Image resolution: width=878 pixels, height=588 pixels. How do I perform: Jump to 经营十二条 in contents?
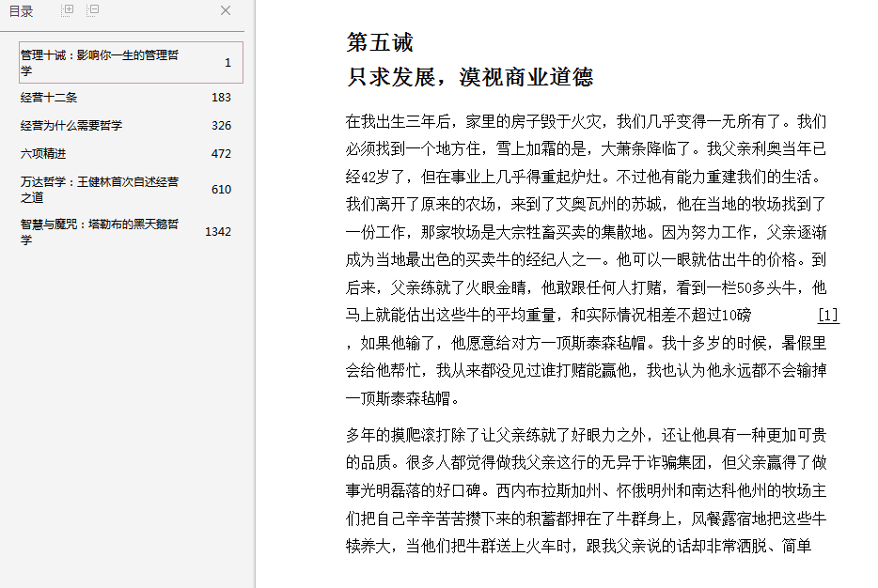click(x=49, y=98)
